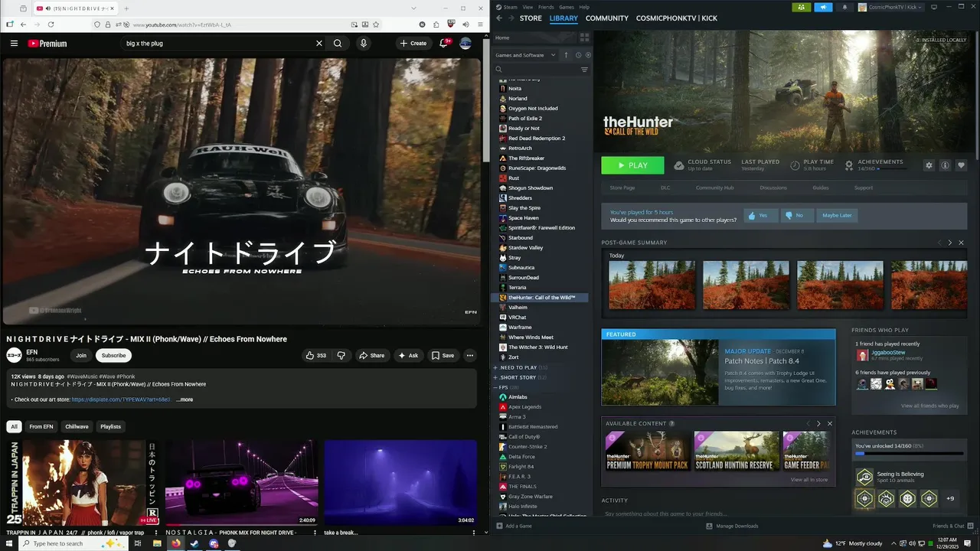Open the Windows Start menu
The image size is (980, 551).
(8, 543)
